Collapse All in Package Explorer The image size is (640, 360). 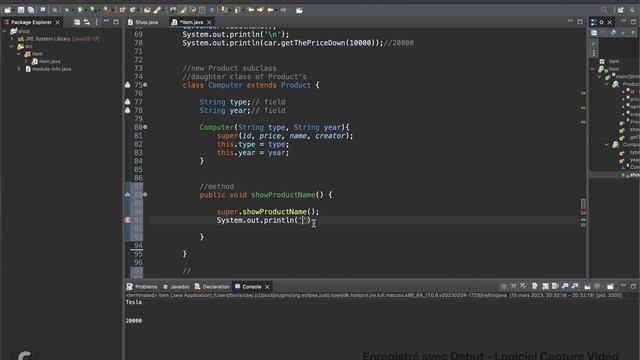pyautogui.click(x=77, y=22)
